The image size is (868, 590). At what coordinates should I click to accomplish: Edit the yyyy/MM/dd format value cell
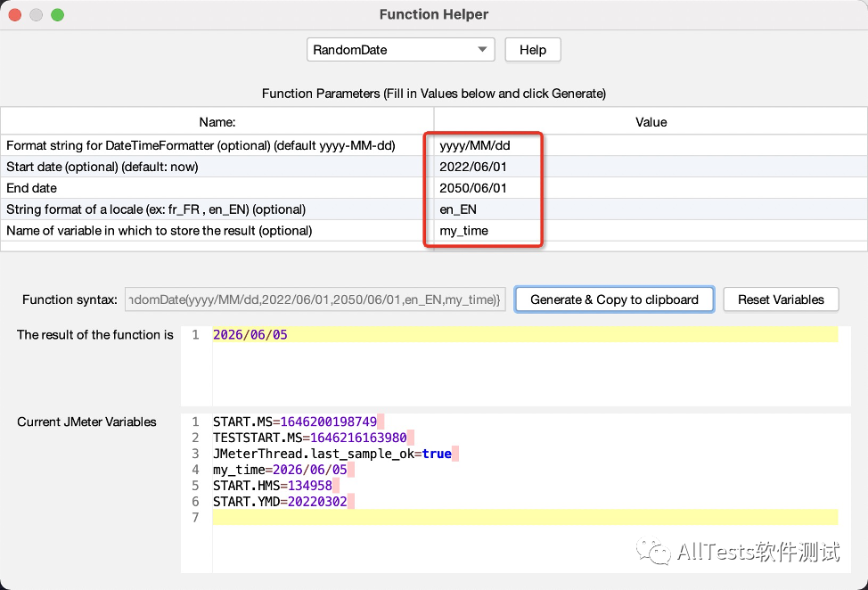[651, 145]
